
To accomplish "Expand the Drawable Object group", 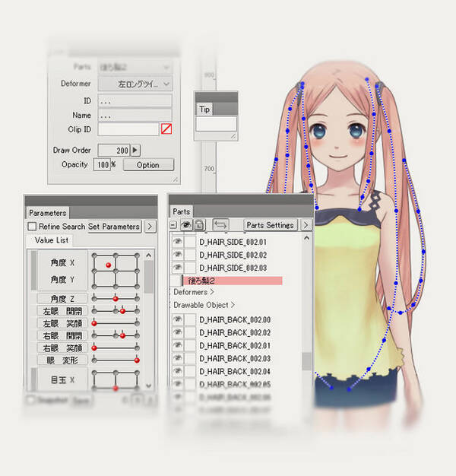I will [204, 305].
